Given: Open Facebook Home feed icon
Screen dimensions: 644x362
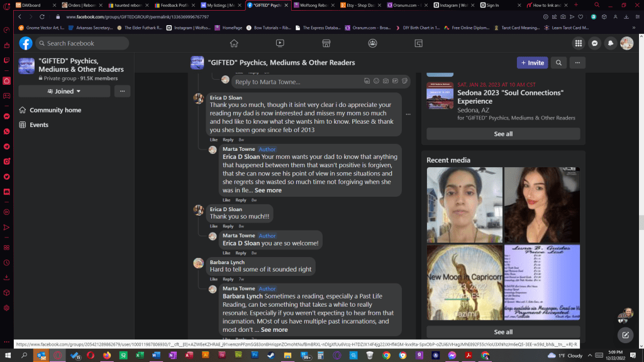Looking at the screenshot, I should coord(234,43).
